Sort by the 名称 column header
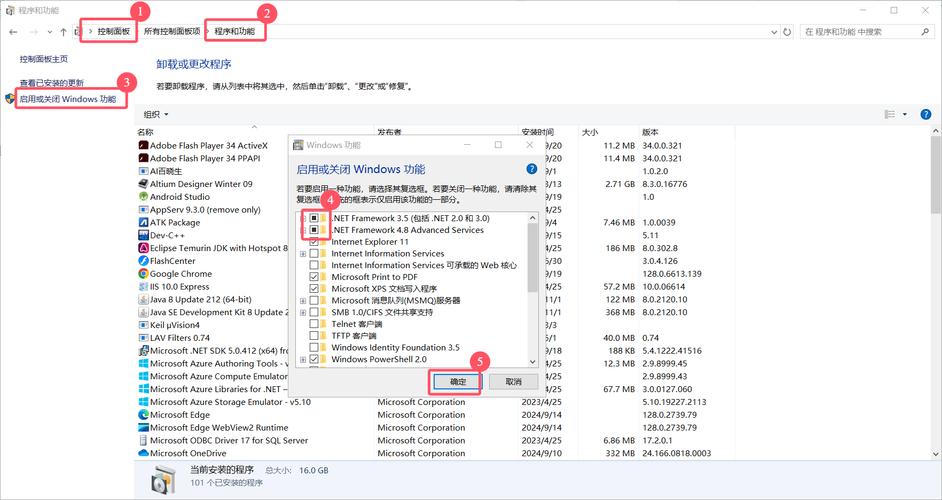 (x=145, y=132)
